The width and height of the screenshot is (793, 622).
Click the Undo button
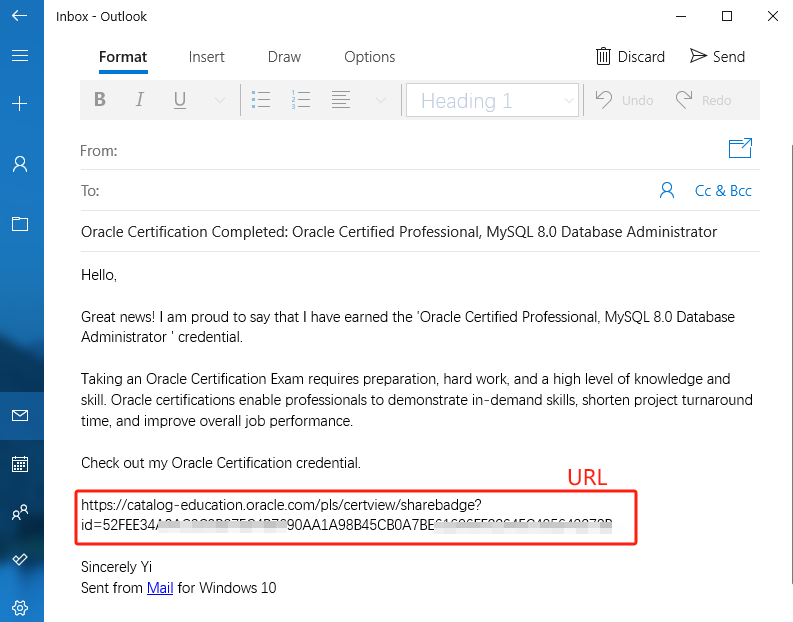[x=624, y=100]
